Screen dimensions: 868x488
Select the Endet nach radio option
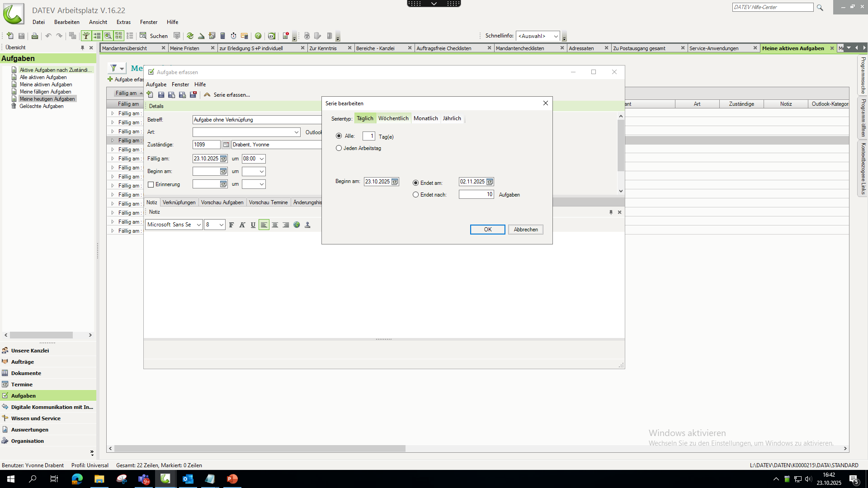415,195
